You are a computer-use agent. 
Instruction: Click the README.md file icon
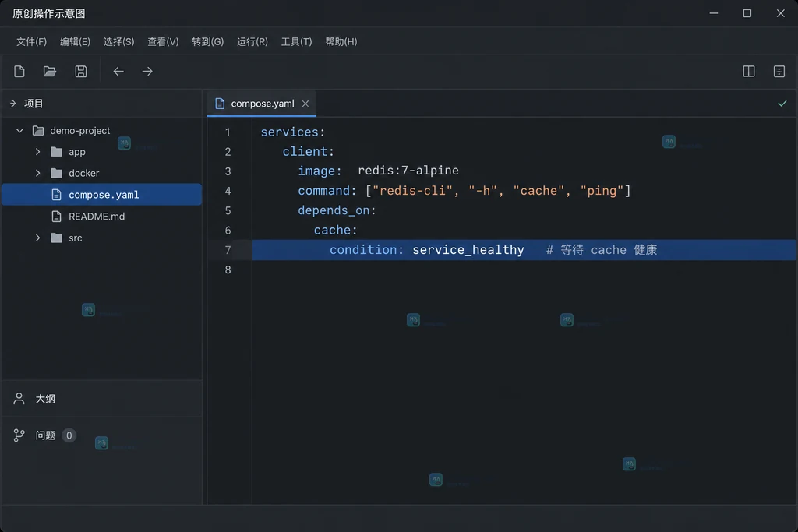point(56,217)
